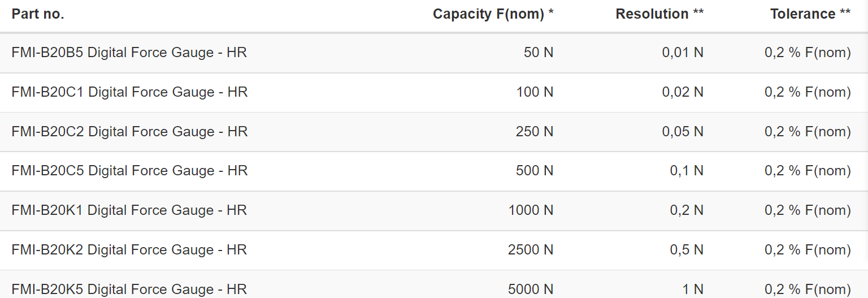
Task: Click the Capacity F(nom) column header
Action: 493,14
